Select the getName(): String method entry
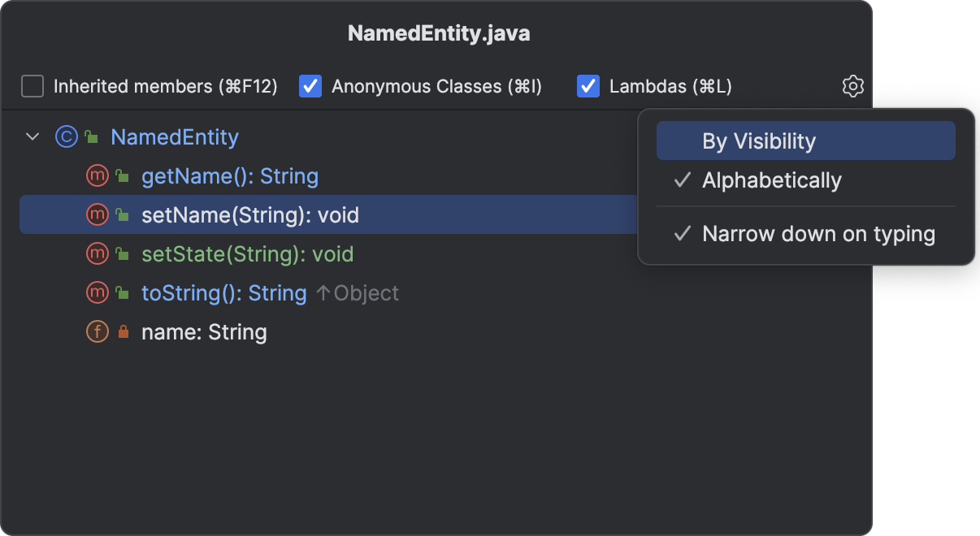 pos(231,175)
